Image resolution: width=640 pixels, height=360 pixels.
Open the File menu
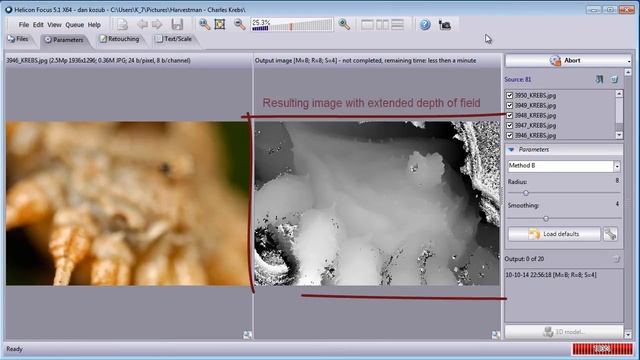[24, 25]
